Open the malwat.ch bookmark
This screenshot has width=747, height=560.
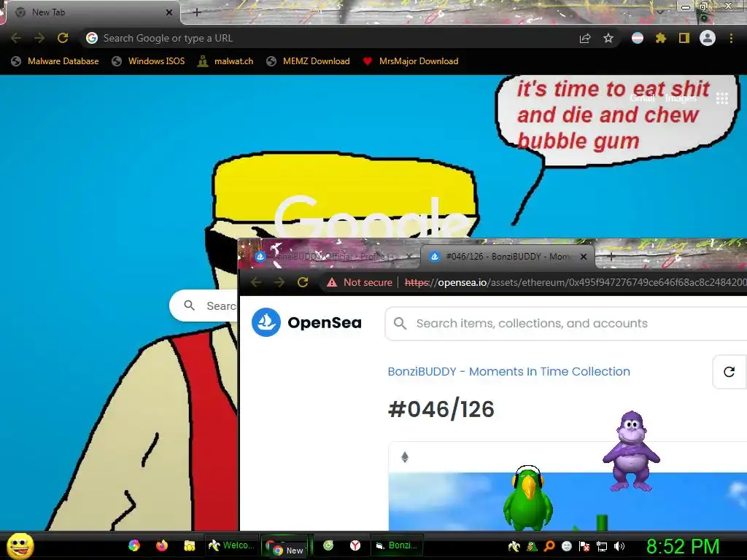pyautogui.click(x=226, y=61)
